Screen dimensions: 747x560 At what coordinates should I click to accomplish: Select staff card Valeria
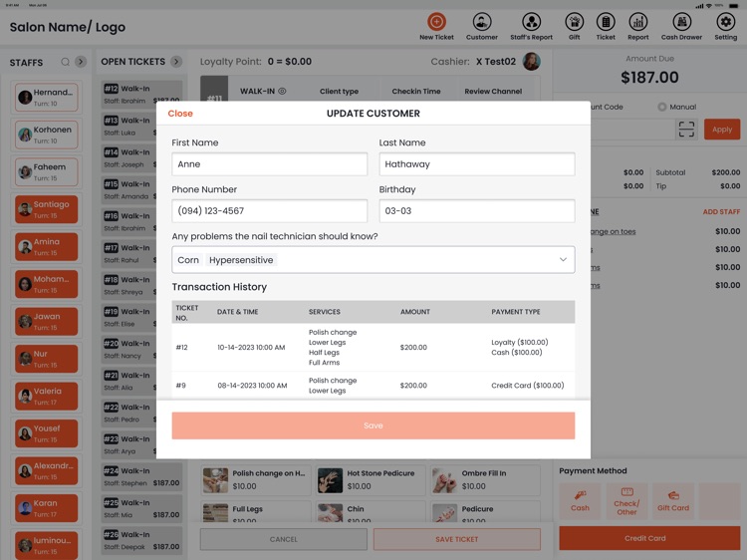click(x=46, y=396)
